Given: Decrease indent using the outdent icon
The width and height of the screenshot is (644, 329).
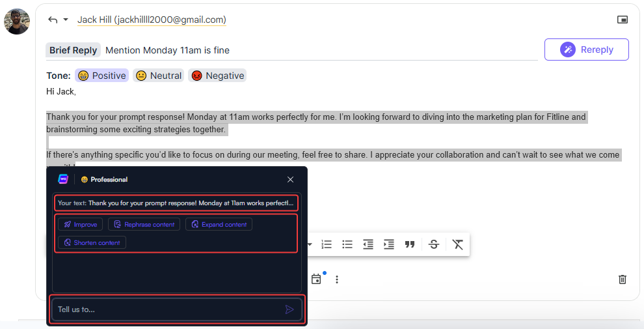Looking at the screenshot, I should click(368, 244).
